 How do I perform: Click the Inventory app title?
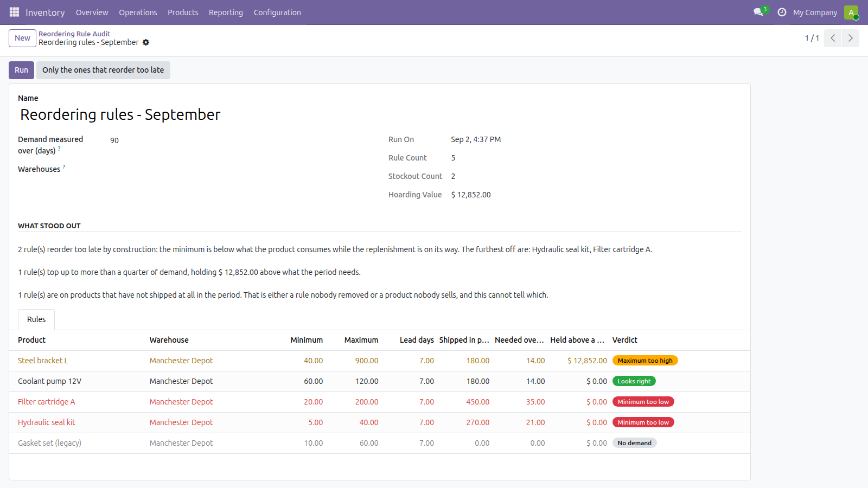(45, 12)
